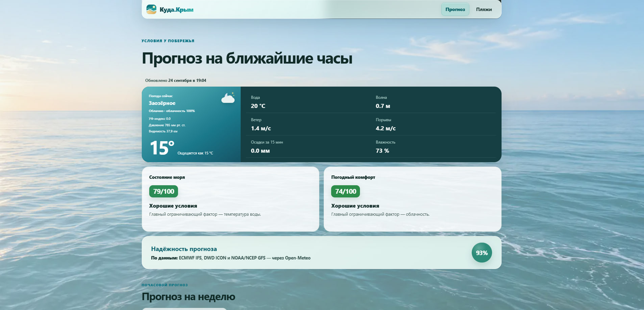The height and width of the screenshot is (310, 644).
Task: Click the Заозёрное location name
Action: 162,103
